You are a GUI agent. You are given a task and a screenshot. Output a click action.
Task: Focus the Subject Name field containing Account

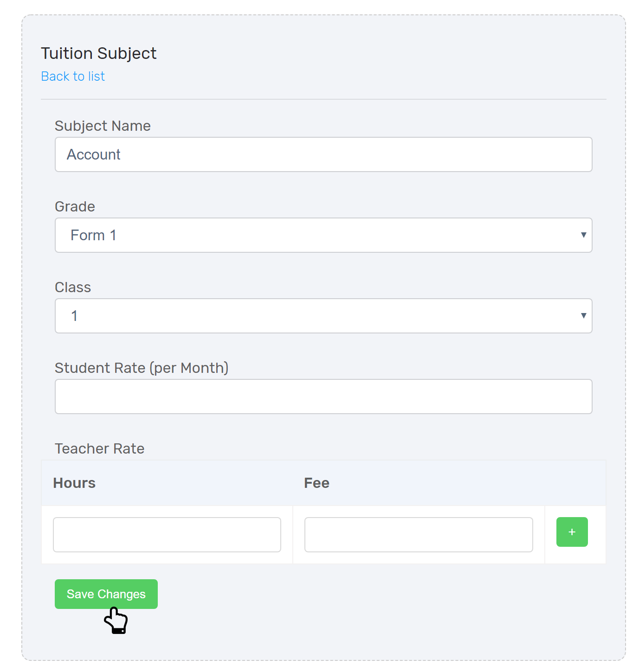[x=323, y=154]
